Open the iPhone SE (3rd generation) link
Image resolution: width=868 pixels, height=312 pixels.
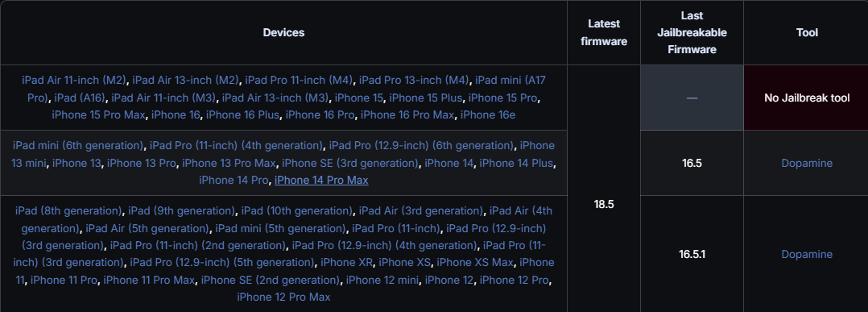349,163
